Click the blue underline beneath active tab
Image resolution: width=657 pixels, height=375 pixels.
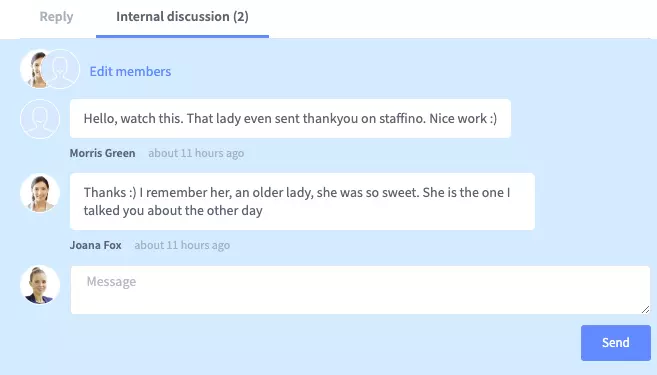(182, 36)
